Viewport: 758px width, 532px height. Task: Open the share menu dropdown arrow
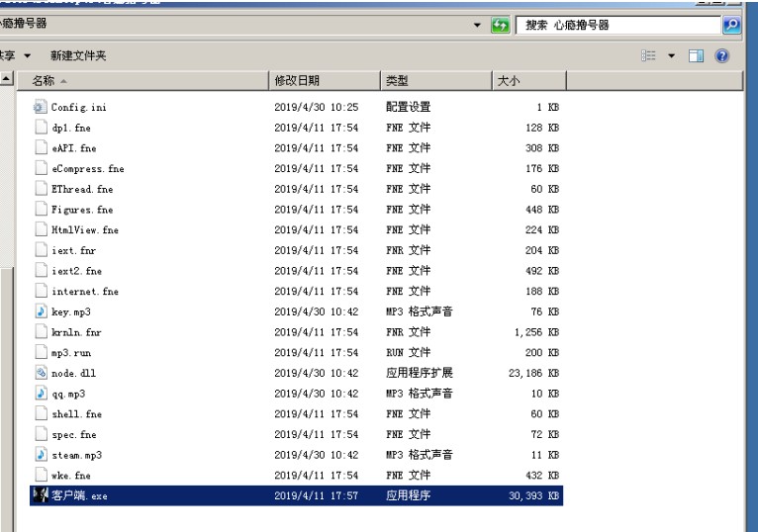click(28, 55)
